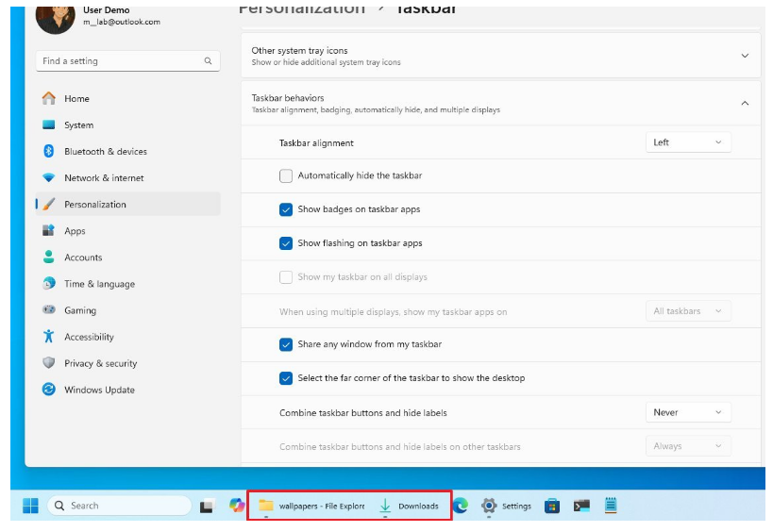Expand Other system tray icons section
Image resolution: width=773 pixels, height=532 pixels.
pos(744,56)
